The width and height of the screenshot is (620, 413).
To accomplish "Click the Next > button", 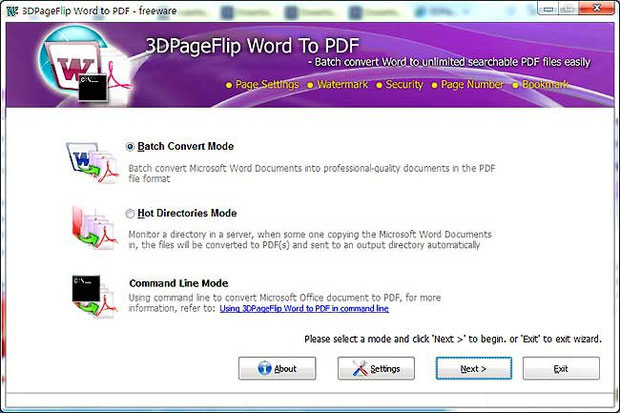I will point(474,369).
